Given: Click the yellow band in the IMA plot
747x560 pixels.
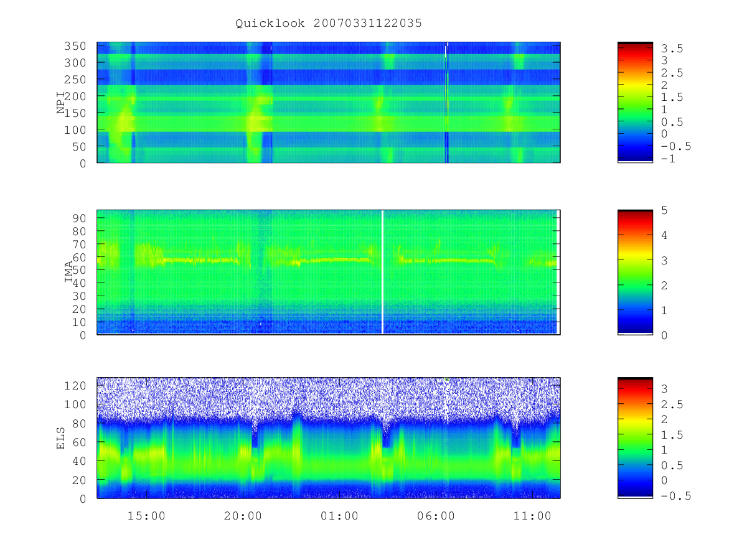Looking at the screenshot, I should coord(330,261).
